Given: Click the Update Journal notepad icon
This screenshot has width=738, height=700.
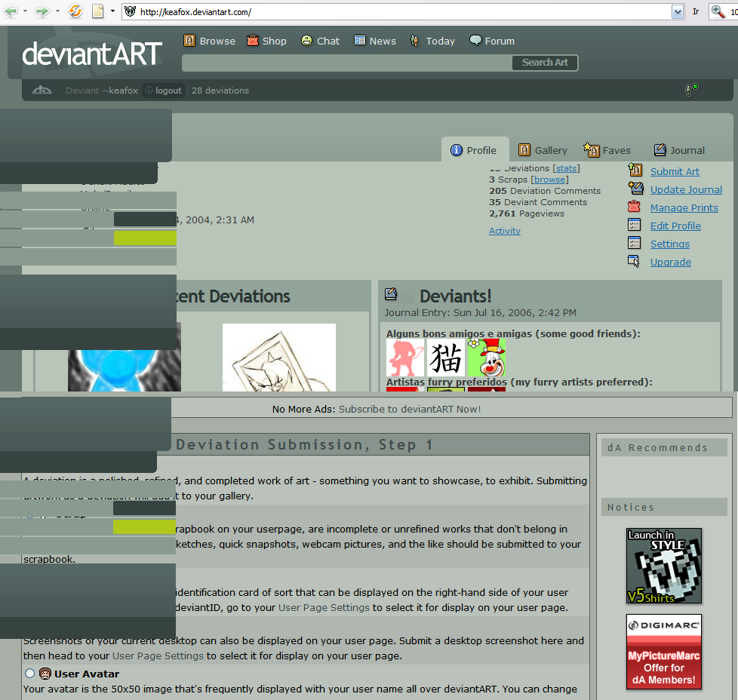Looking at the screenshot, I should (635, 188).
